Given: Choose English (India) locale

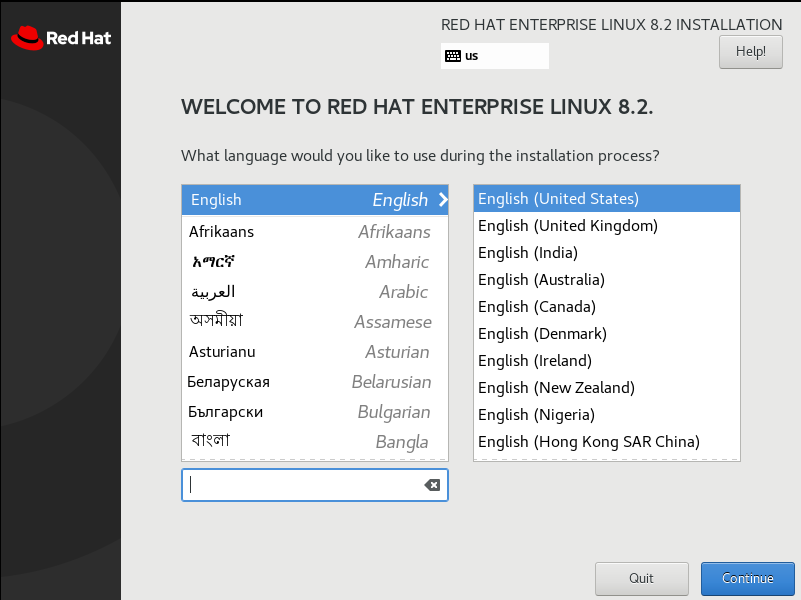Looking at the screenshot, I should pyautogui.click(x=607, y=253).
